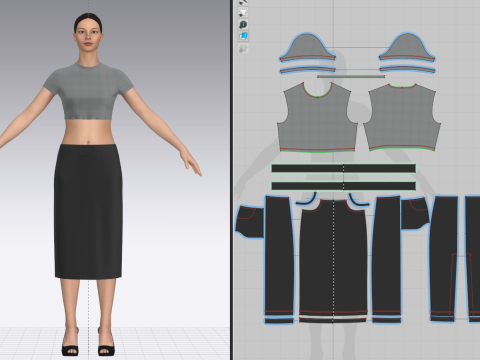Select the leftmost black pocket bag piece
The height and width of the screenshot is (360, 480).
pos(250,222)
